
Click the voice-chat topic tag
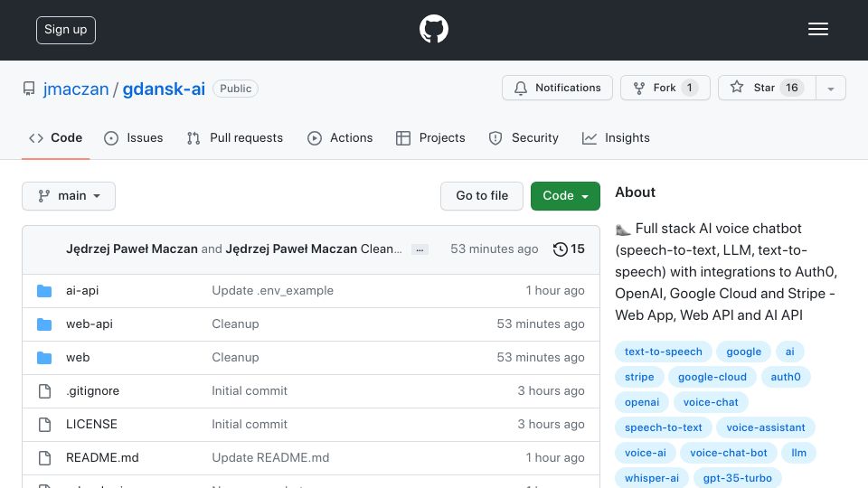coord(711,403)
